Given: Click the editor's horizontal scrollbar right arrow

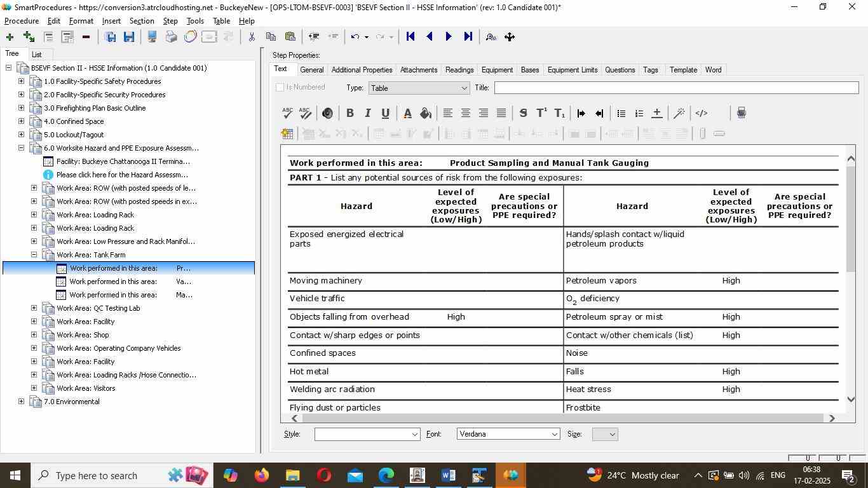Looking at the screenshot, I should tap(832, 418).
